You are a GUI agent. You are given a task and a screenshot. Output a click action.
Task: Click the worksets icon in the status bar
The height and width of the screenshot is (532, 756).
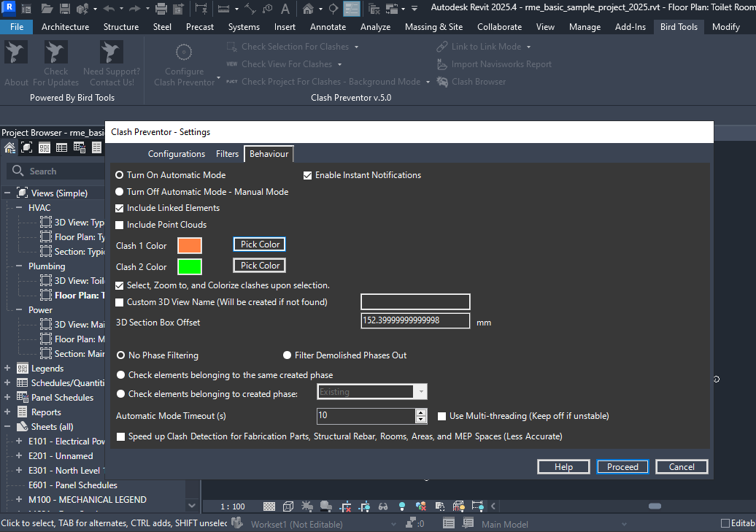click(236, 523)
